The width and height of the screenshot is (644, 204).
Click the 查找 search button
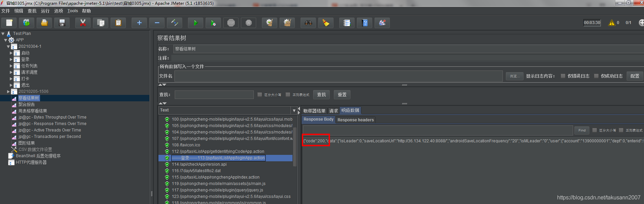[x=321, y=95]
